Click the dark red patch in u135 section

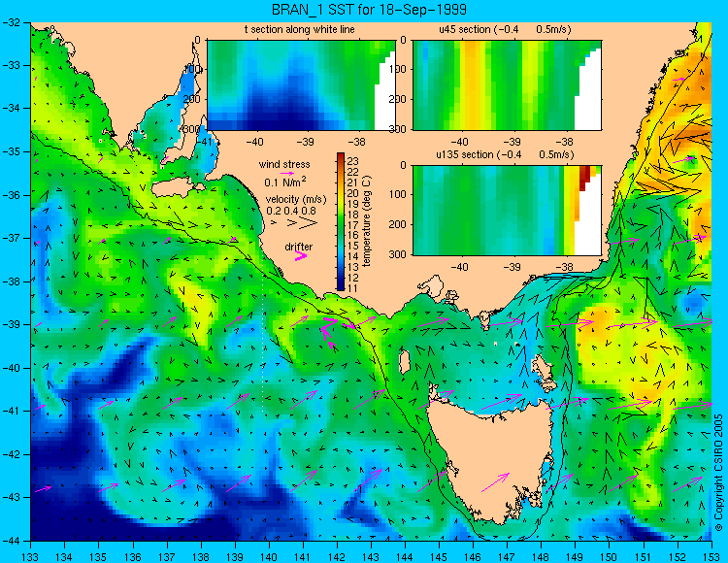(584, 178)
